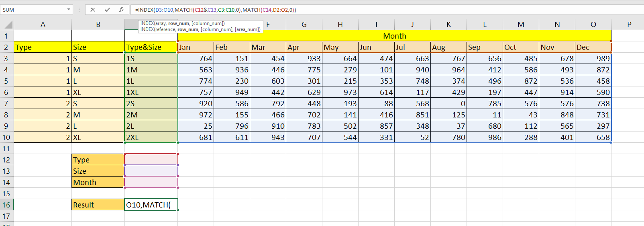Click the Result cell being edited
Viewport: 644px width, 226px height.
(151, 205)
